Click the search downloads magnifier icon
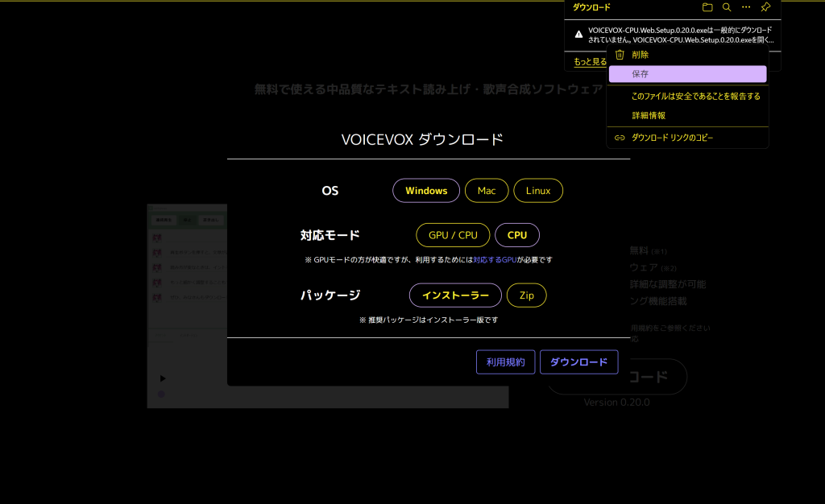 [727, 7]
